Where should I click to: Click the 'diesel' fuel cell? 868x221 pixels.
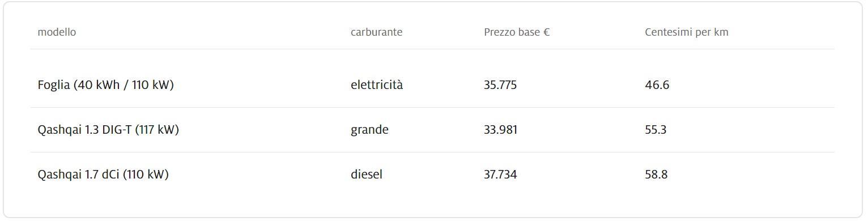[367, 175]
